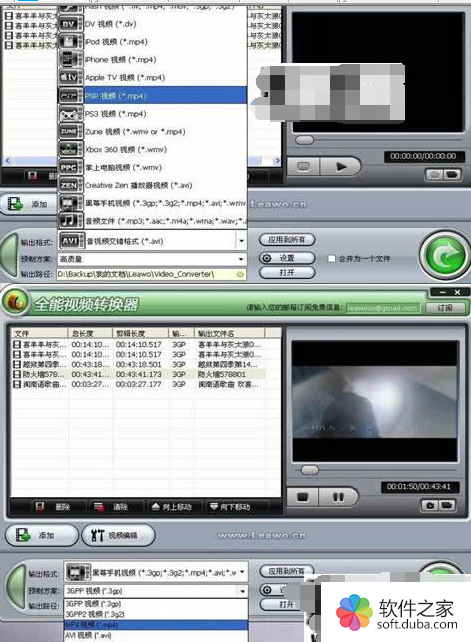The image size is (471, 642).
Task: Toggle checkbox for 防火墙578 file row
Action: (17, 374)
